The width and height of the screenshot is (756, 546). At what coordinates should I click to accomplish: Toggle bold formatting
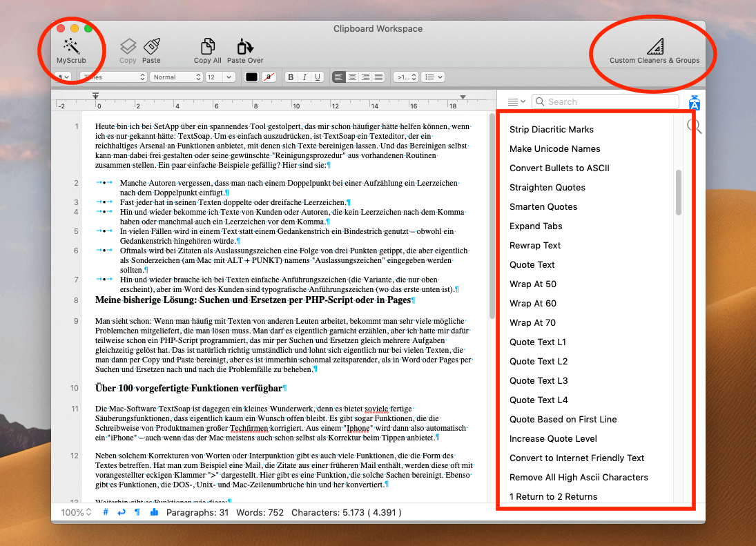point(291,77)
